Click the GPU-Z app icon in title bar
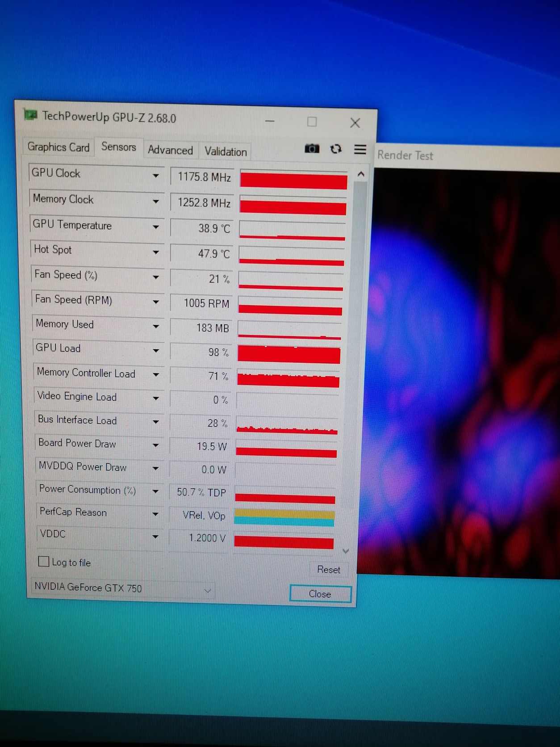Image resolution: width=560 pixels, height=747 pixels. (x=30, y=115)
